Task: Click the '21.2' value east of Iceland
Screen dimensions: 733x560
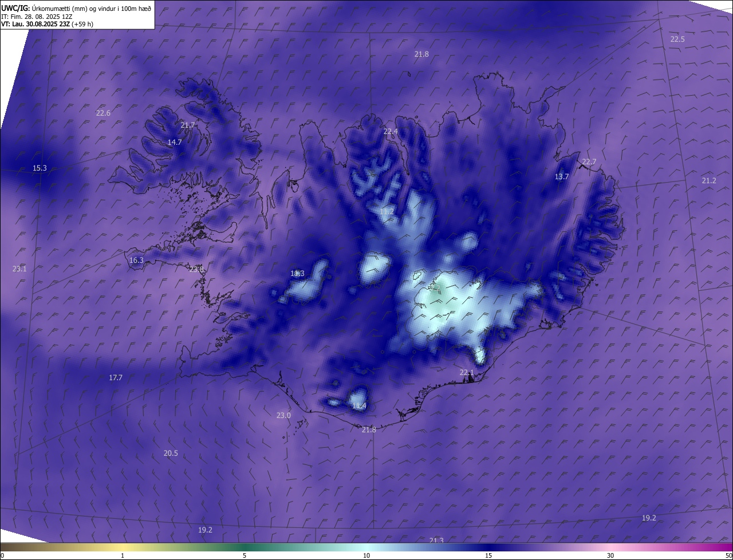Action: (x=709, y=180)
